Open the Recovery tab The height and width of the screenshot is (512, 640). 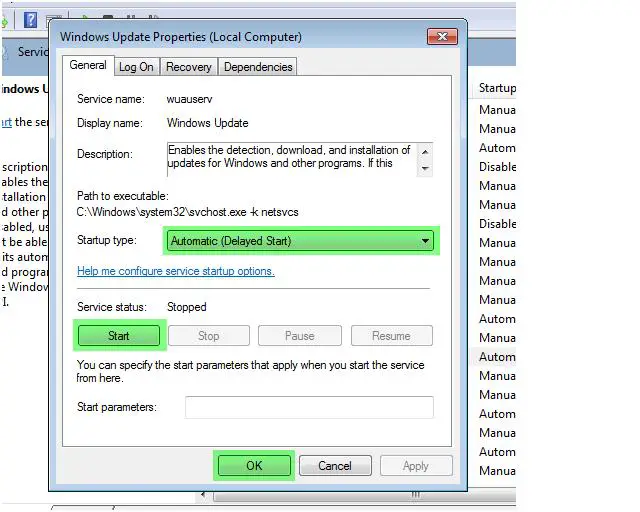pyautogui.click(x=189, y=67)
